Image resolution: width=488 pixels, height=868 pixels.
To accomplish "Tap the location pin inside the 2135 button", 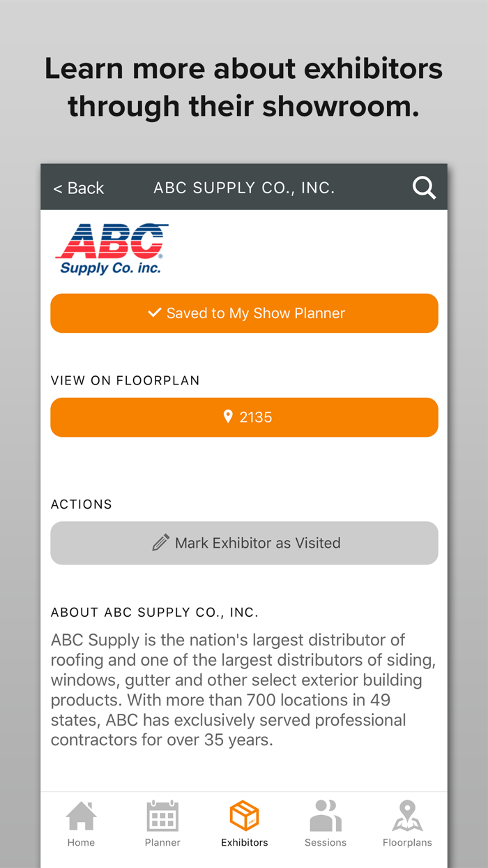I will point(228,417).
